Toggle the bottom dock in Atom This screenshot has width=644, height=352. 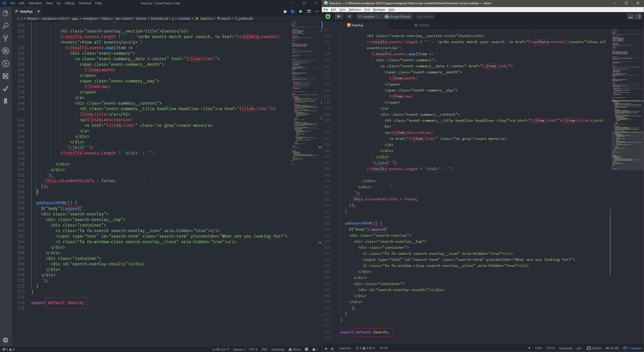point(630,16)
